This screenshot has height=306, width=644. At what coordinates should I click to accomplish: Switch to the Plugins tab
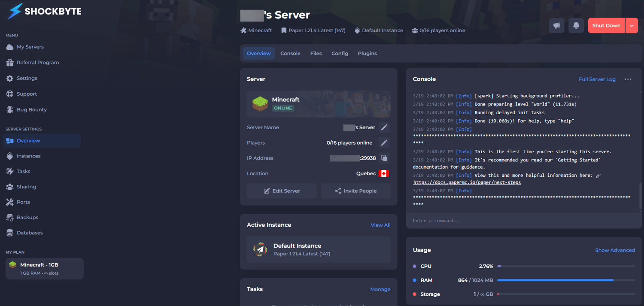tap(368, 54)
